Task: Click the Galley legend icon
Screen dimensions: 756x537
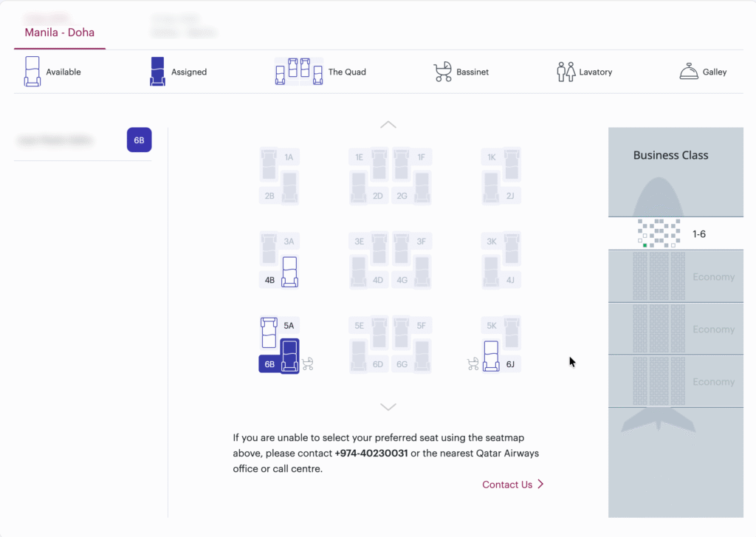Action: (689, 72)
